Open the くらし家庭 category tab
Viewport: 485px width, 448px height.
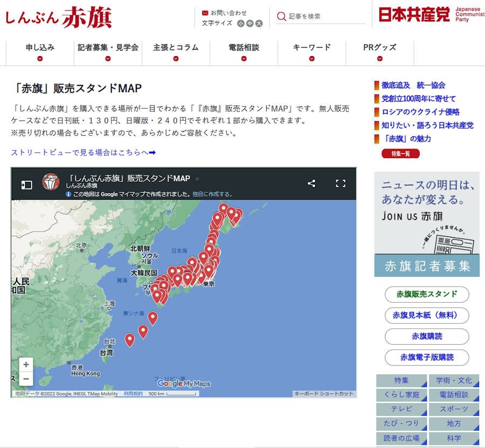click(x=401, y=395)
